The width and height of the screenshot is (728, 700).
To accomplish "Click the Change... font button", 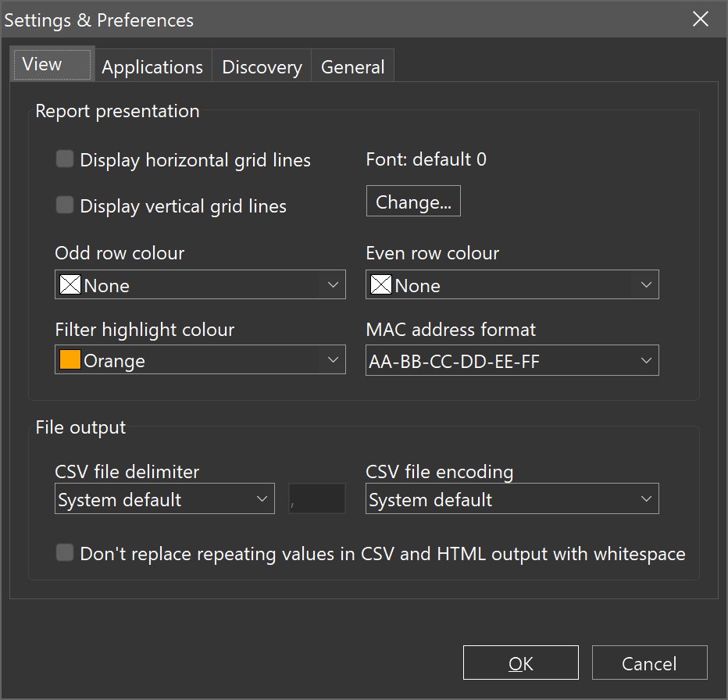I will point(413,202).
